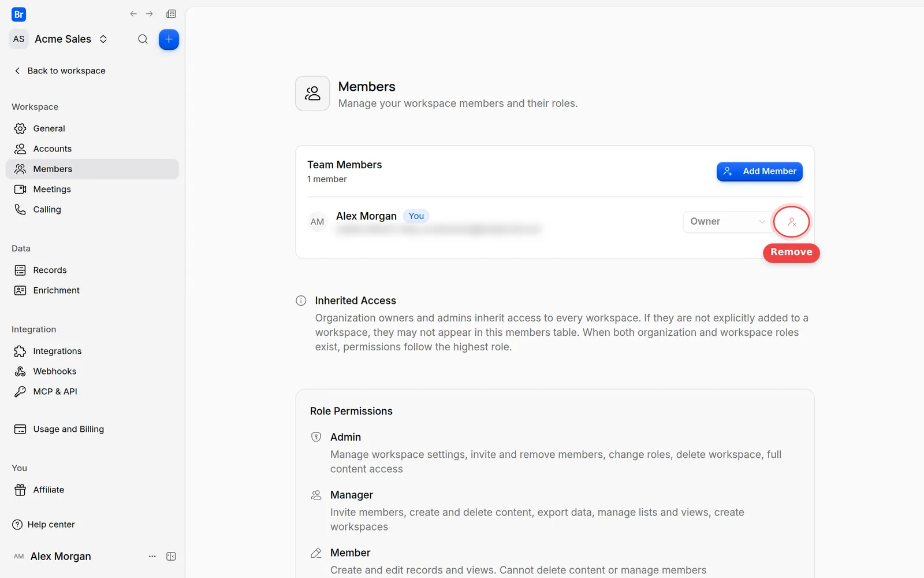Open the Accounts settings page
The height and width of the screenshot is (578, 924).
pos(92,149)
